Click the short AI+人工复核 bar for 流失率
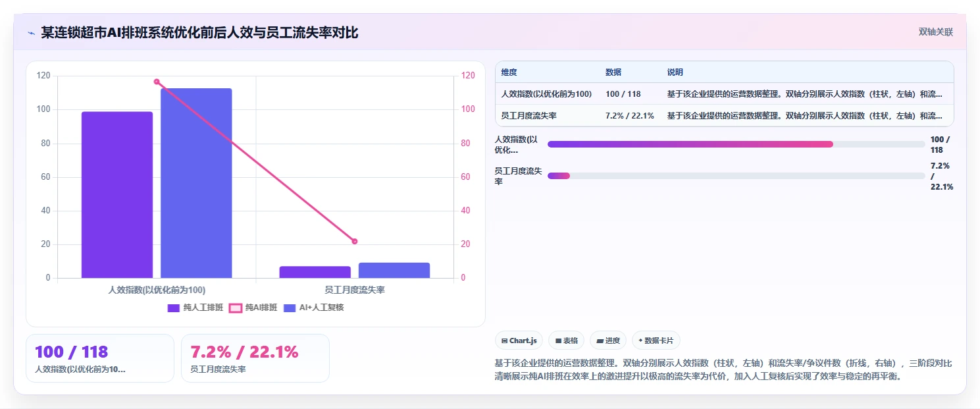The height and width of the screenshot is (409, 980). click(394, 271)
